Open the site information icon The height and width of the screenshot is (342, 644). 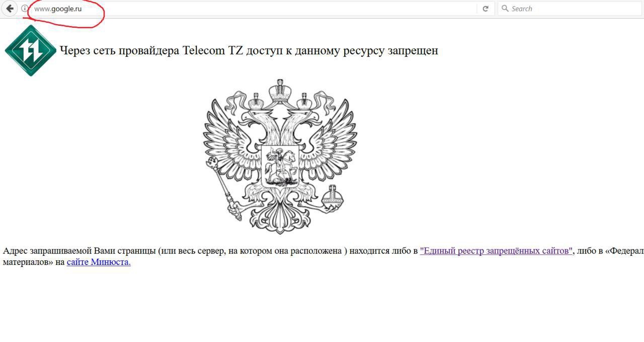tap(25, 9)
